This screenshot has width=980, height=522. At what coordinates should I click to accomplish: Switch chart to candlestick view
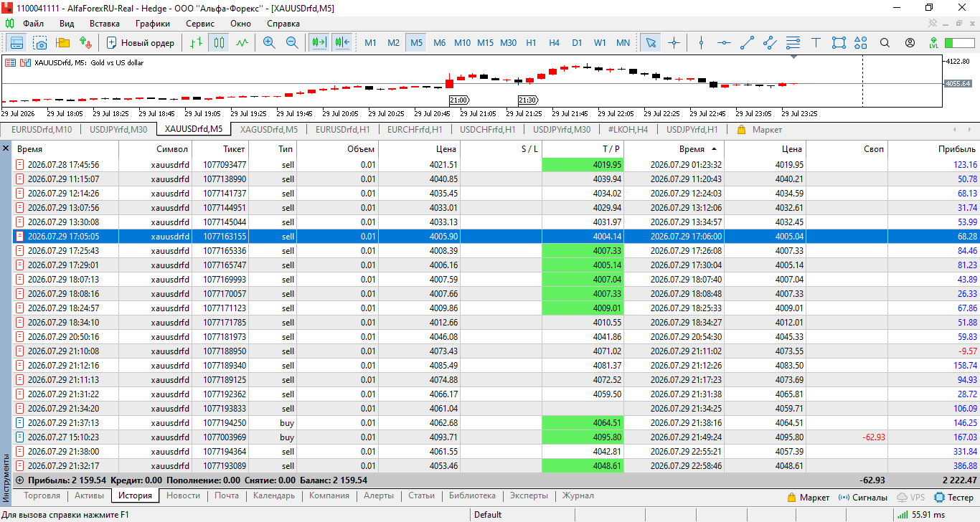[x=219, y=42]
